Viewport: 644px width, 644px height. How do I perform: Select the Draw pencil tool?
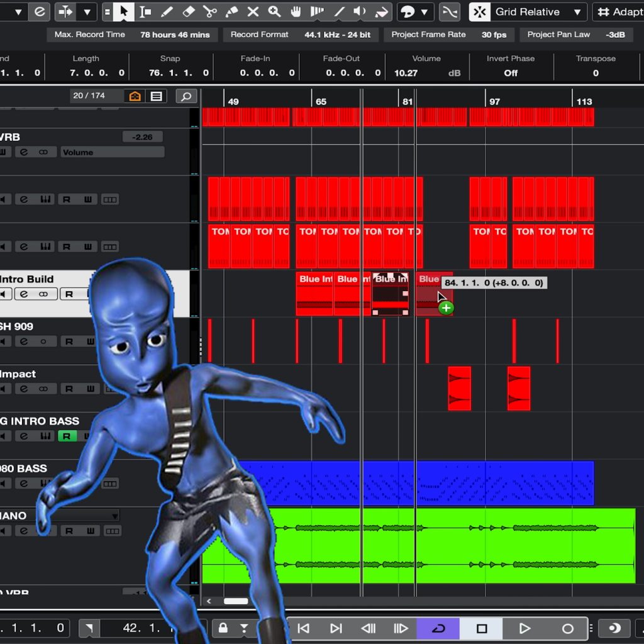coord(167,11)
